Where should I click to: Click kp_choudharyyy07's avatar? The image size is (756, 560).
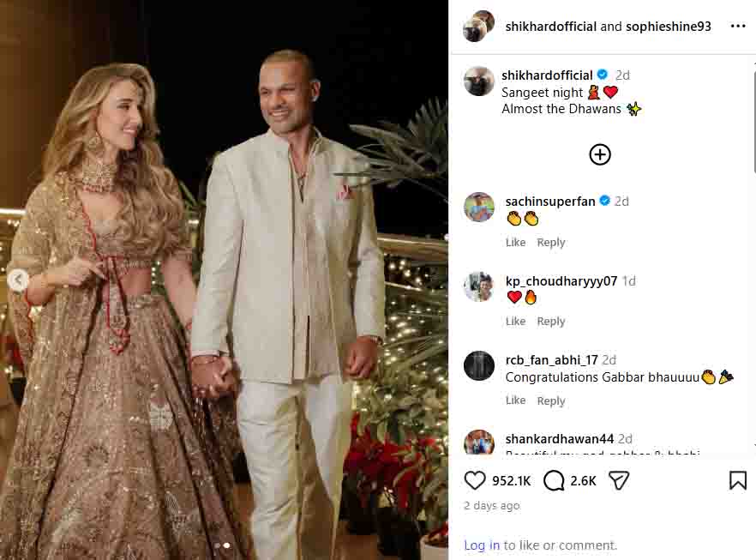[479, 286]
